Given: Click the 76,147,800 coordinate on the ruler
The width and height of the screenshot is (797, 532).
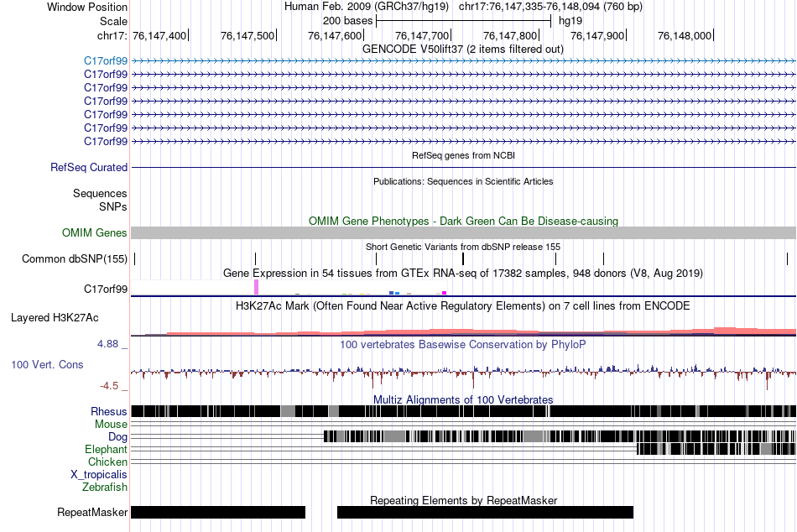Looking at the screenshot, I should pyautogui.click(x=510, y=35).
